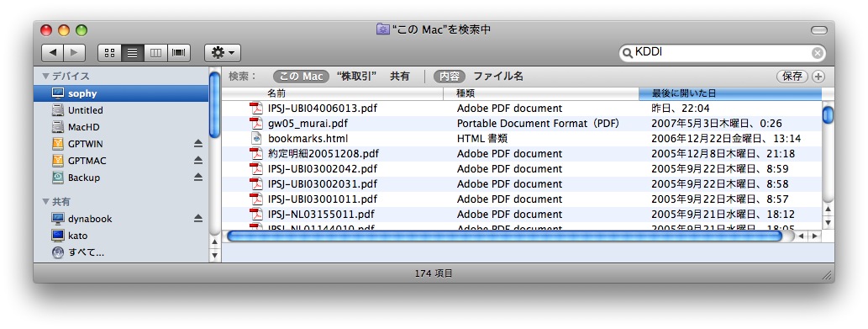Sort by 名前 column
The width and height of the screenshot is (868, 329).
[x=333, y=93]
